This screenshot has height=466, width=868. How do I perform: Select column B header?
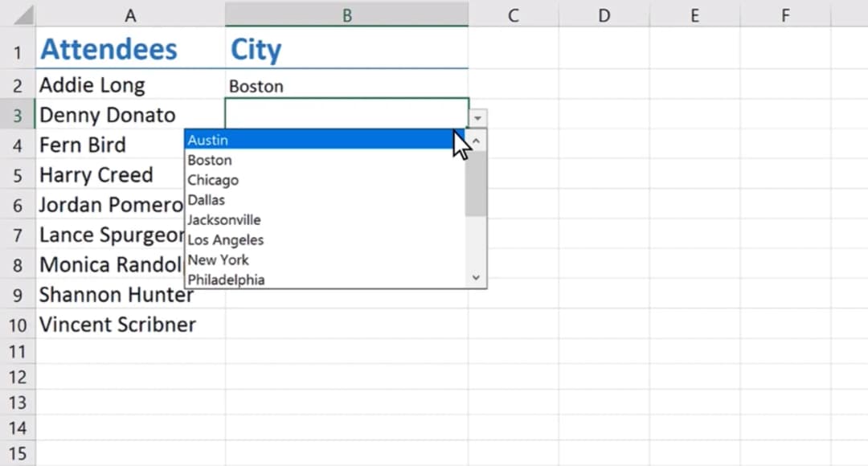point(346,14)
